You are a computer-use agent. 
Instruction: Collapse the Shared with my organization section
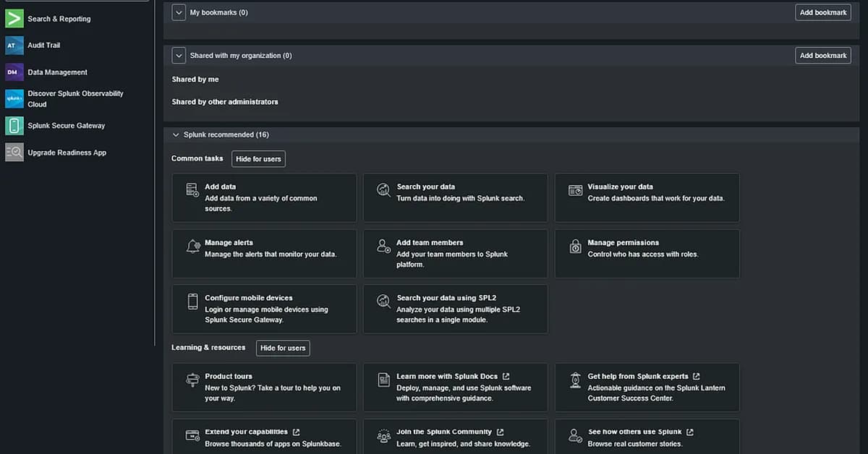click(179, 56)
